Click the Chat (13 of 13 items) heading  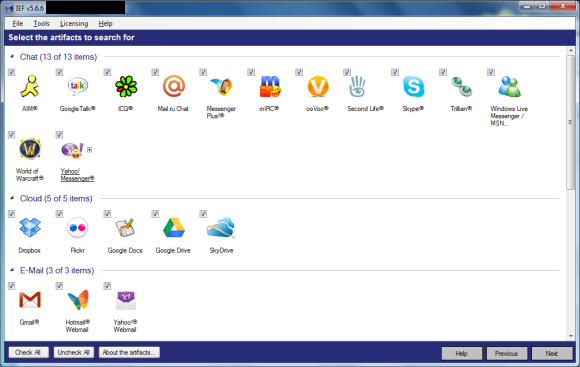coord(58,57)
